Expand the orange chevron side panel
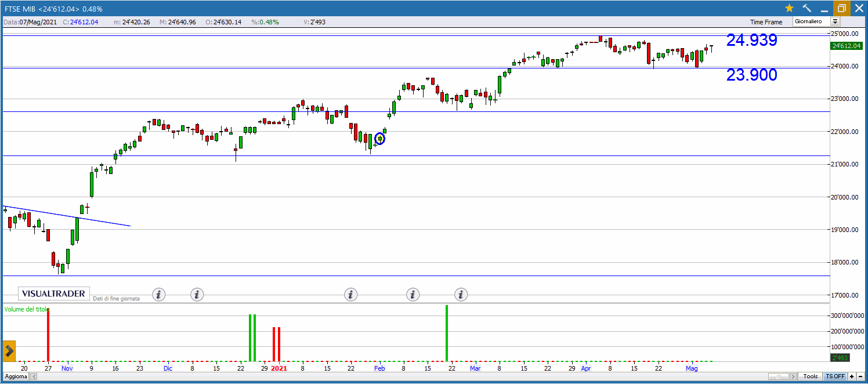The height and width of the screenshot is (384, 868). (9, 350)
